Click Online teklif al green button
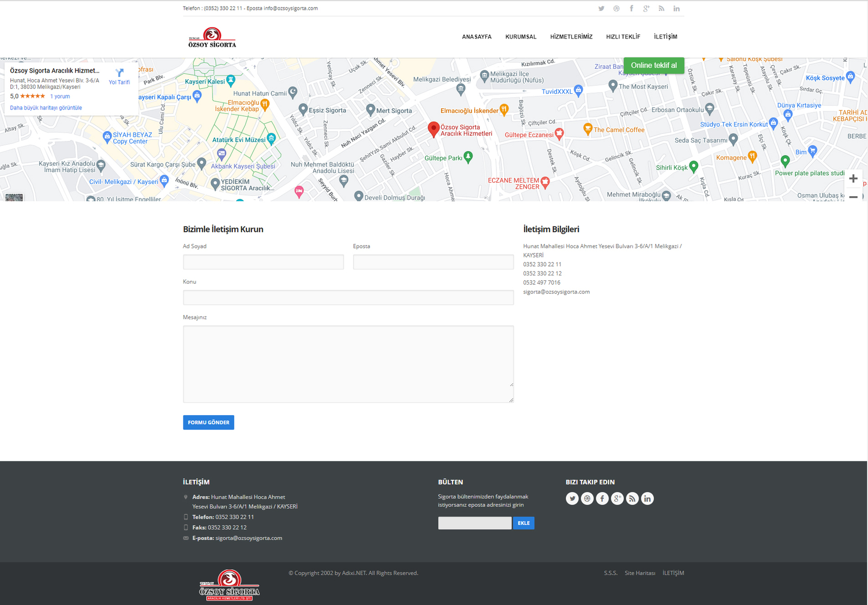Viewport: 868px width, 605px height. click(654, 66)
